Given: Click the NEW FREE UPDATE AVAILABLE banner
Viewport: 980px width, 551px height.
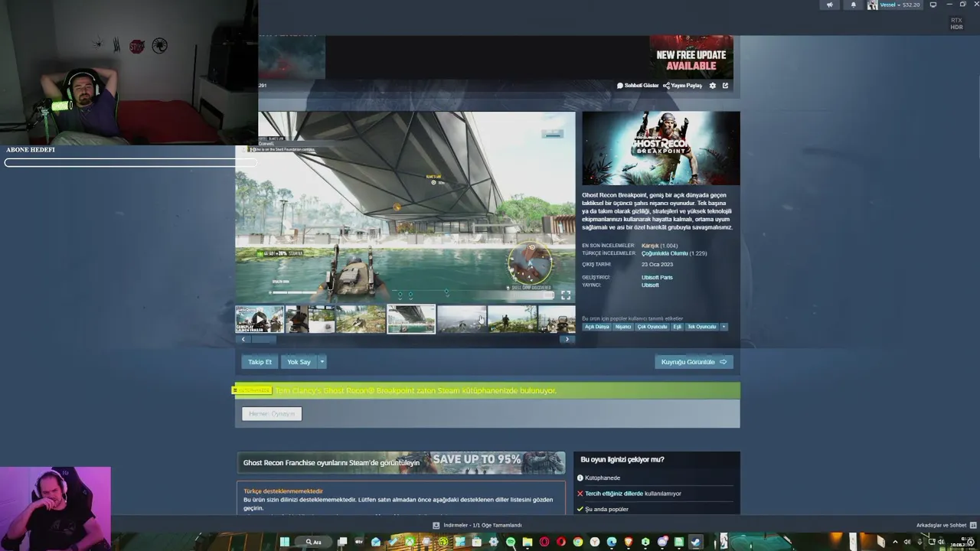Looking at the screenshot, I should coord(691,57).
